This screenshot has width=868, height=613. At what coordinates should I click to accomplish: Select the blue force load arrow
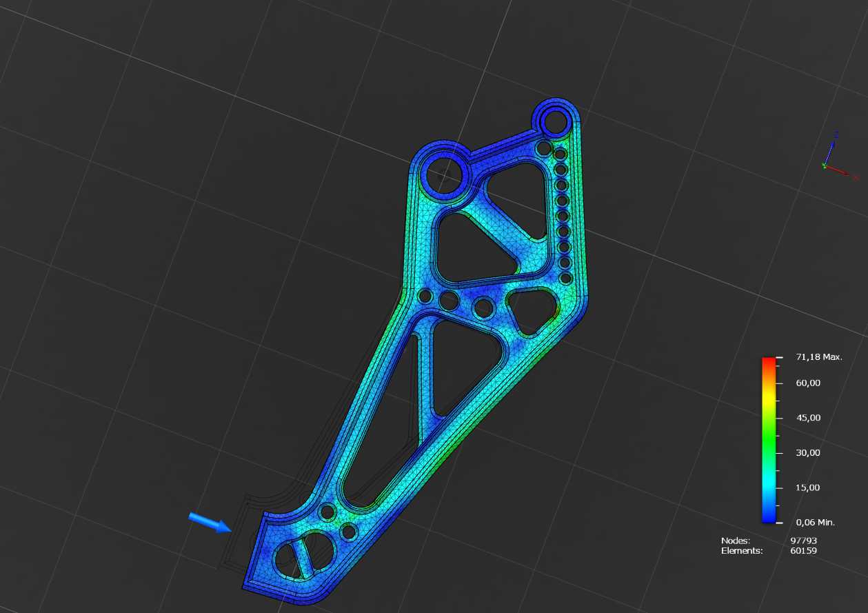(211, 523)
